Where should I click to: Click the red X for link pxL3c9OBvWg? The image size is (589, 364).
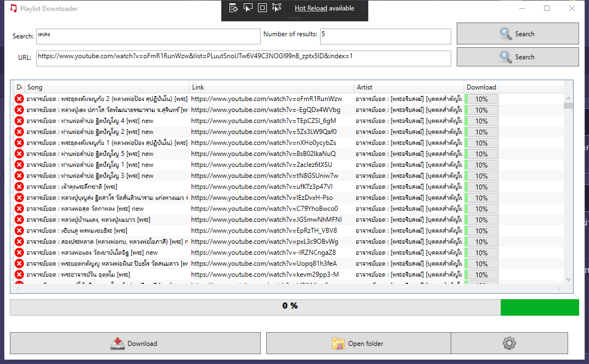tap(19, 242)
